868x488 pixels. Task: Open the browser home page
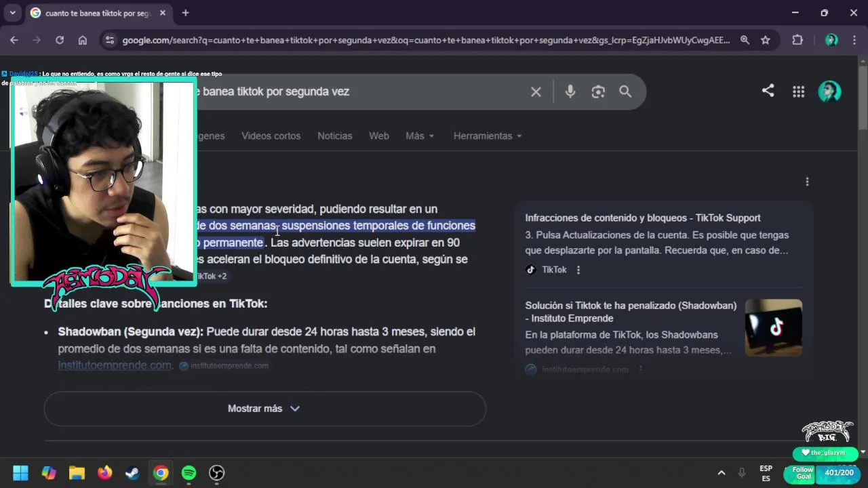tap(83, 40)
